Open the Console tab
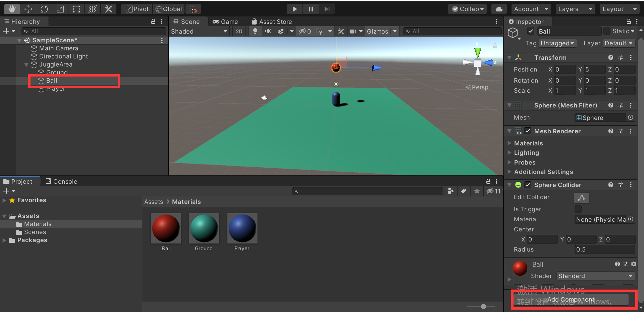The image size is (644, 312). point(61,181)
